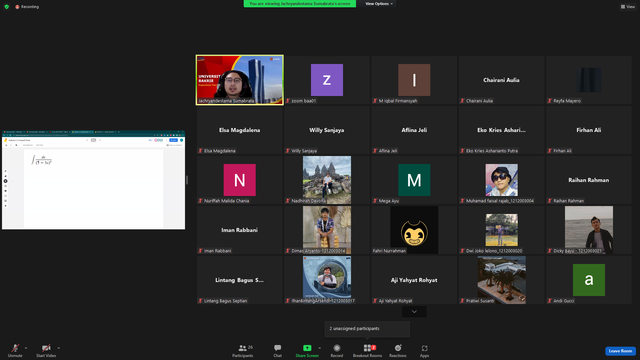Open audio options arrow beside Unmute

[x=26, y=348]
